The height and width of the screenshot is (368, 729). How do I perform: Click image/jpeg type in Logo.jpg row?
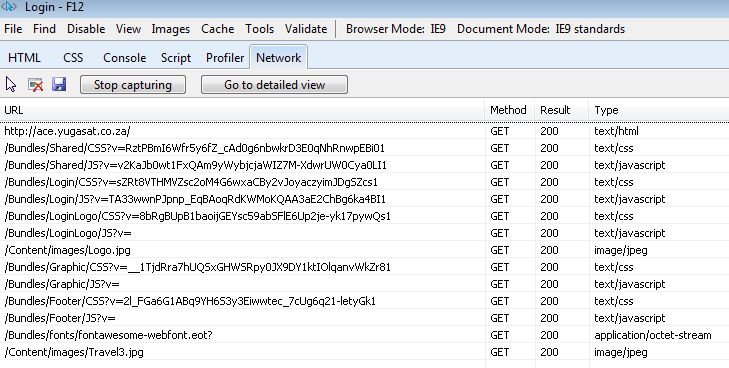click(621, 250)
